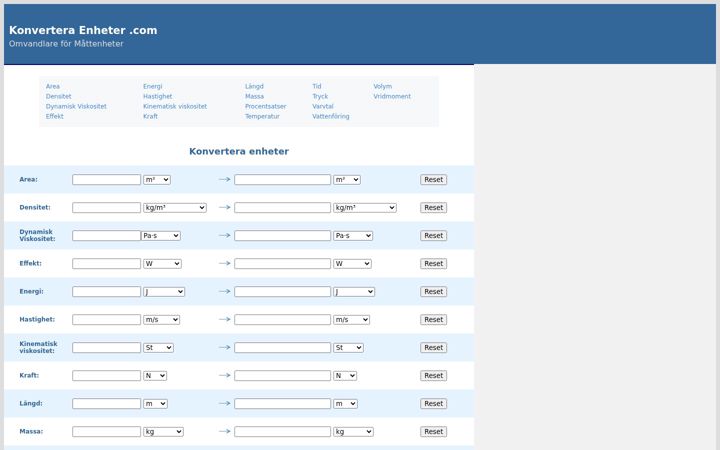720x450 pixels.
Task: Reset the Area row
Action: [433, 180]
